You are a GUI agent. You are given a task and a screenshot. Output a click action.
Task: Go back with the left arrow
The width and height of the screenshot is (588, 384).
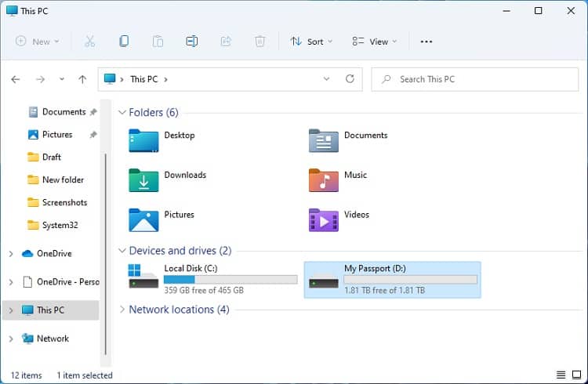coord(16,79)
